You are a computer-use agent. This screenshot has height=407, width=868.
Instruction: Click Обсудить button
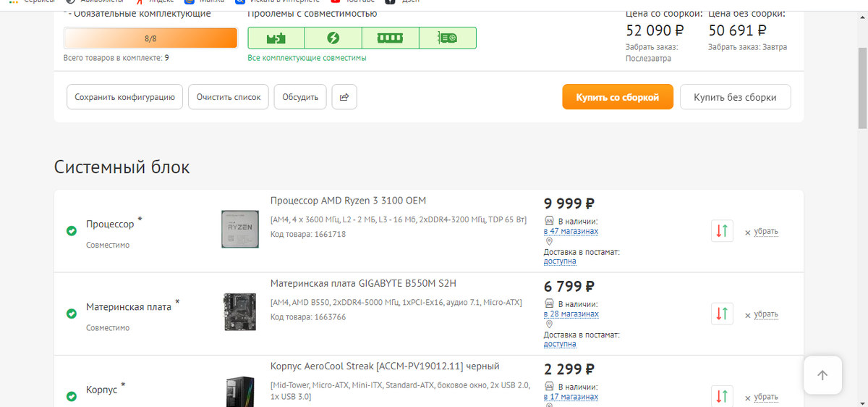point(300,97)
